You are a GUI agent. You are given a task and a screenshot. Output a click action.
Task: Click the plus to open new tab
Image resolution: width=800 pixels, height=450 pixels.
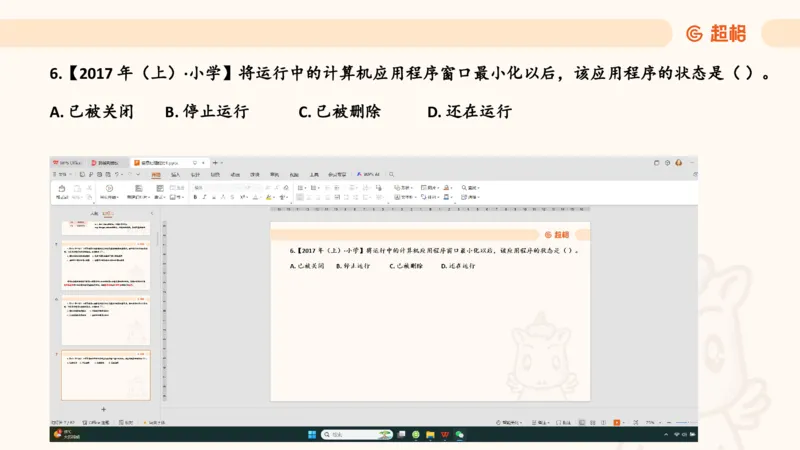pos(215,163)
